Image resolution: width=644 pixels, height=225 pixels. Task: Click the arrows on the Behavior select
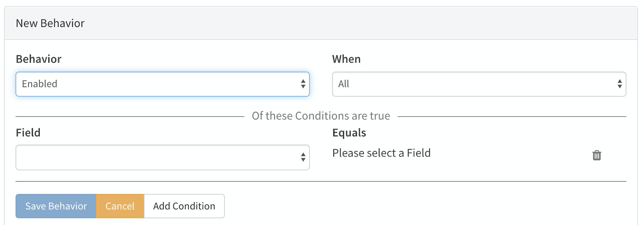point(303,84)
